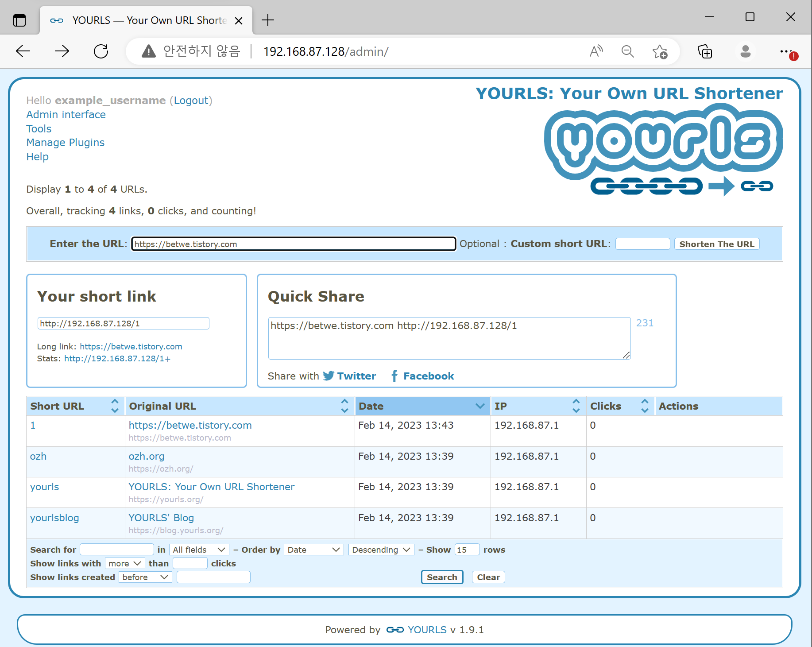812x647 pixels.
Task: Toggle the Date column sort order
Action: [x=480, y=406]
